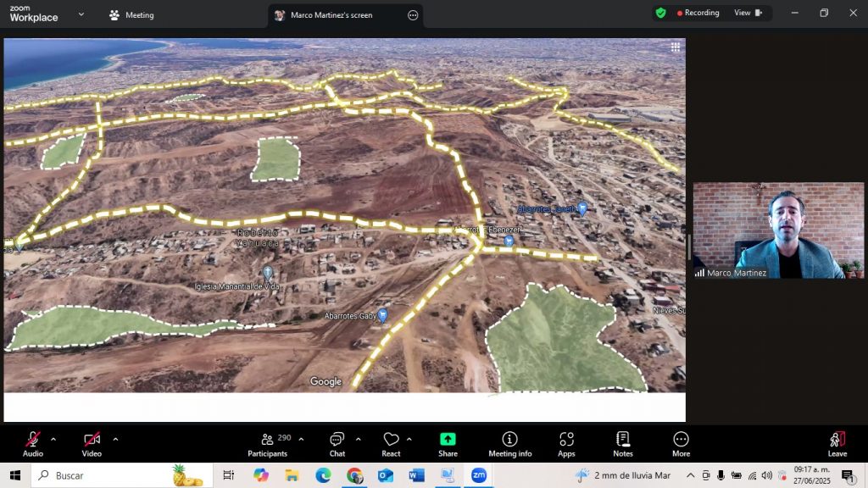The image size is (868, 488).
Task: Open the Zoom Apps panel
Action: [x=566, y=443]
